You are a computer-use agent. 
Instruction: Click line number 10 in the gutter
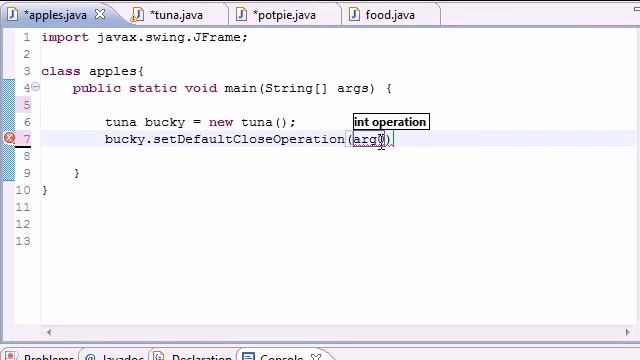point(23,190)
